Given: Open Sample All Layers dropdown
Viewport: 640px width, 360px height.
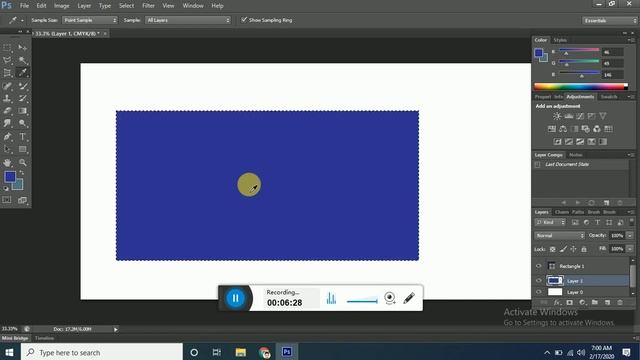Looking at the screenshot, I should click(x=188, y=20).
